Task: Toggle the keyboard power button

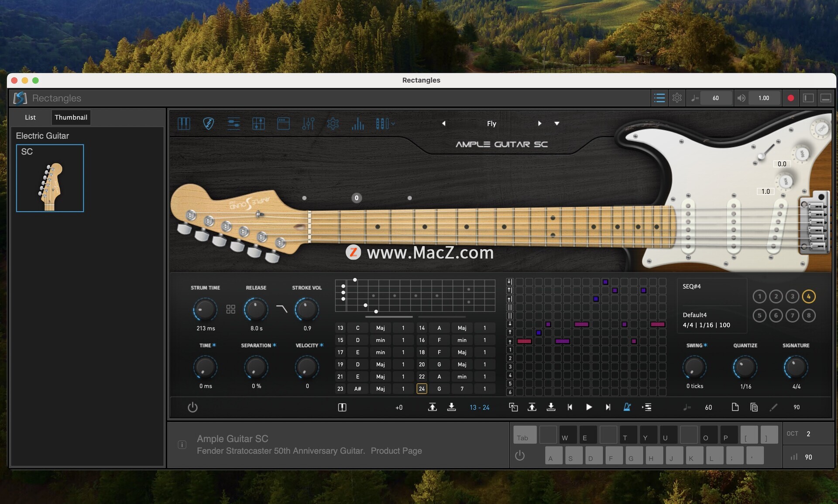Action: 520,456
